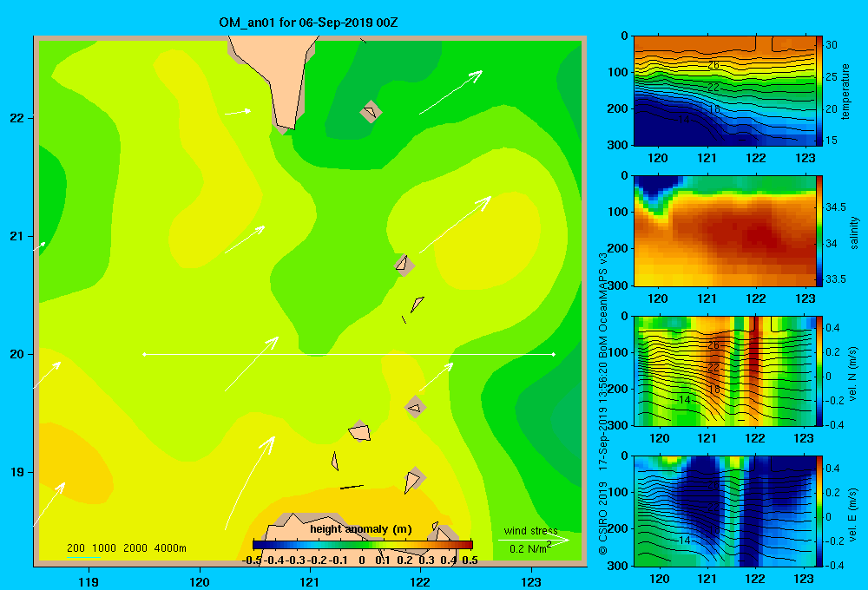Image resolution: width=868 pixels, height=590 pixels.
Task: Click longitude label 121 on map axis
Action: (310, 581)
